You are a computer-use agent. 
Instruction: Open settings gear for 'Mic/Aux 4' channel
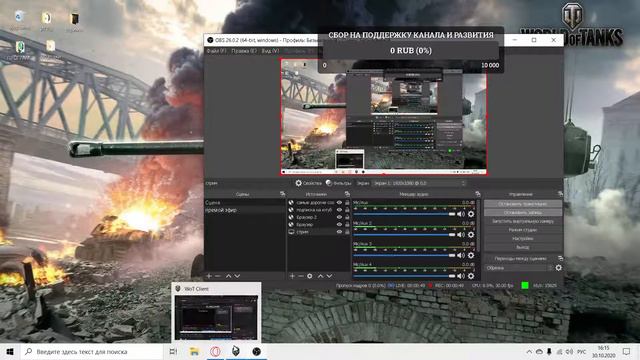(471, 276)
